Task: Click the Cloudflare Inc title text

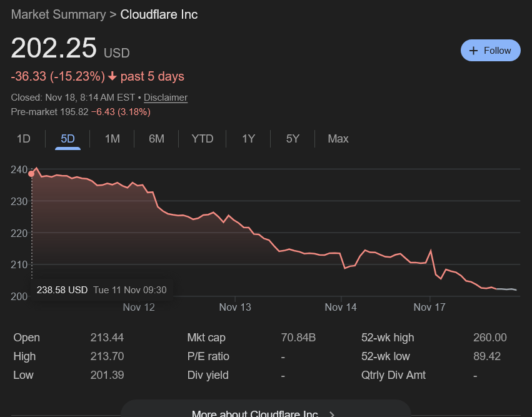Action: tap(159, 14)
